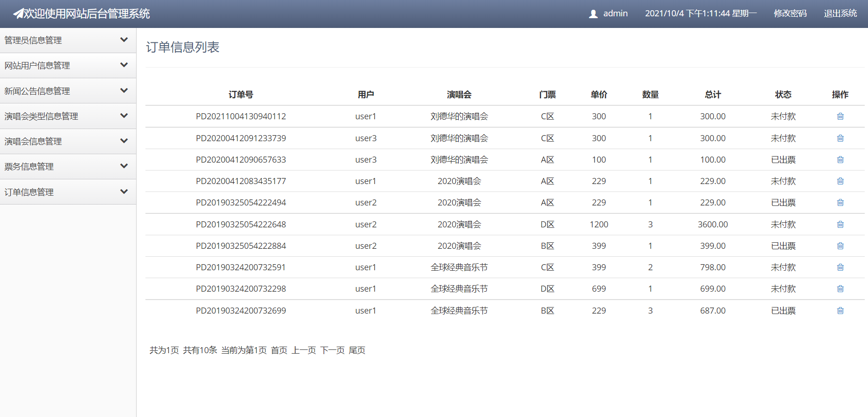Screen dimensions: 868x417
Task: Click 下一页 next page link
Action: coord(332,350)
